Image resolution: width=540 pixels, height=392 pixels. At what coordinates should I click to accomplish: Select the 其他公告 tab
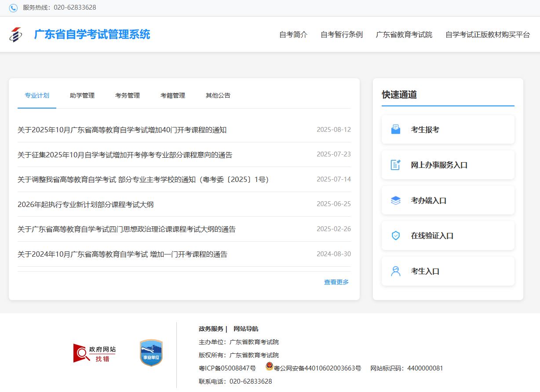[218, 95]
